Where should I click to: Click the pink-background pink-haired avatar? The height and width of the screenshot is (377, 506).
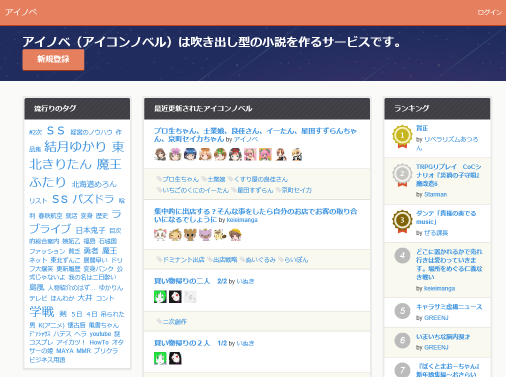250,154
